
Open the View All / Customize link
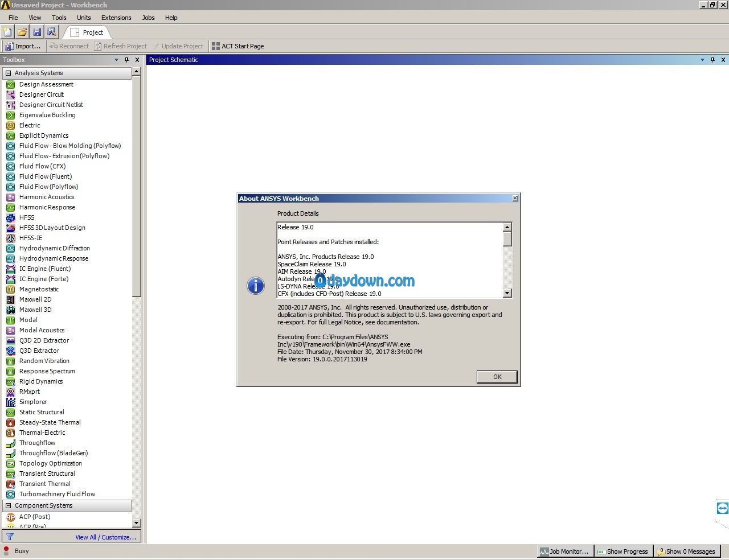pos(105,537)
